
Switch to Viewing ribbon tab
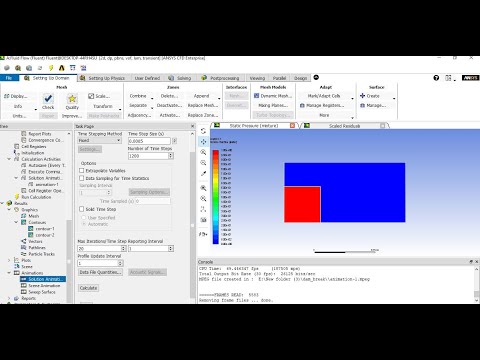tap(257, 78)
